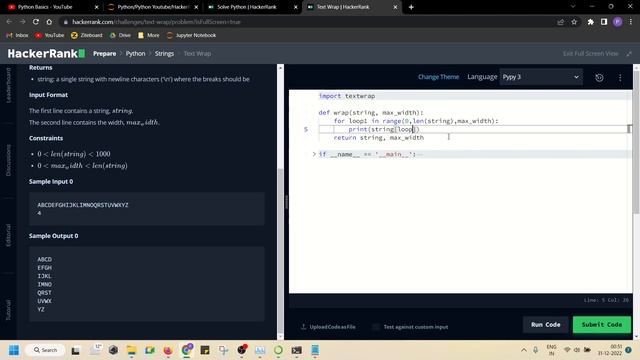Open the YouTube bookmark

49,36
